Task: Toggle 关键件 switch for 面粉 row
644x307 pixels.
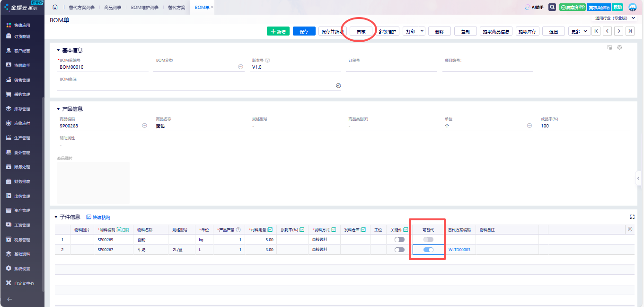Action: pyautogui.click(x=399, y=240)
